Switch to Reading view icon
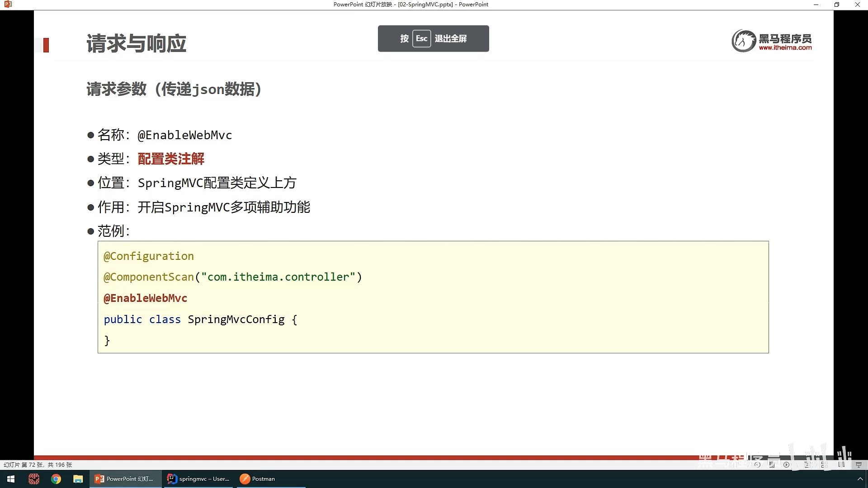Viewport: 868px width, 488px height. click(841, 465)
